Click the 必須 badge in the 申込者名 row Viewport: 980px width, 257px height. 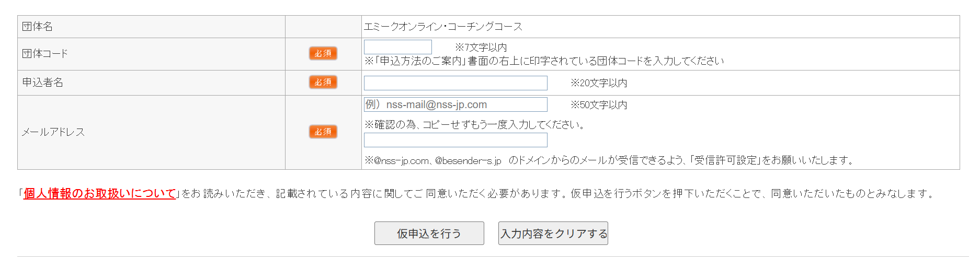point(323,82)
